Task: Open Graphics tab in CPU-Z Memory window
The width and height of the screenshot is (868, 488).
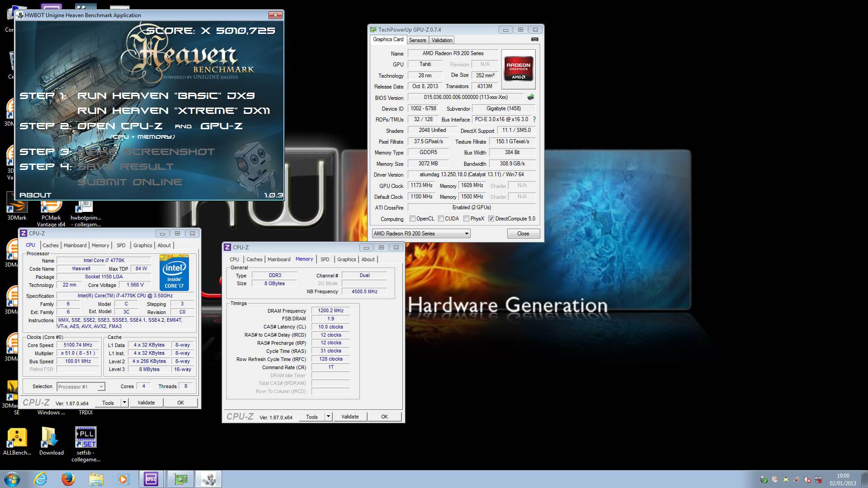Action: [x=347, y=259]
